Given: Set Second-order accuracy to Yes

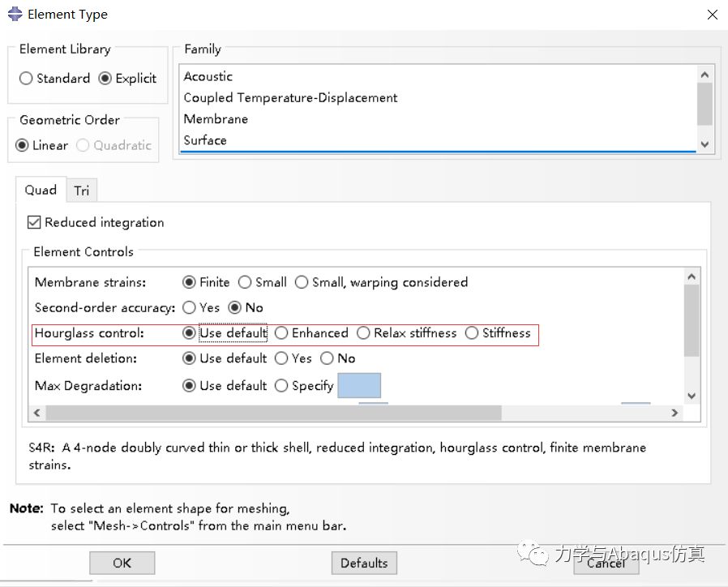Looking at the screenshot, I should point(190,308).
